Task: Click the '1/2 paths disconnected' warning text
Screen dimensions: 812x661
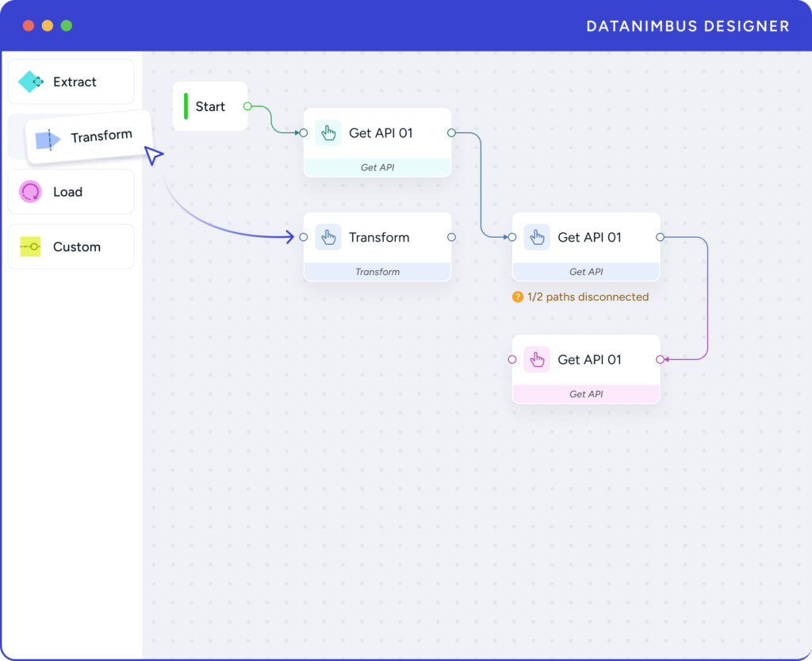Action: coord(588,297)
